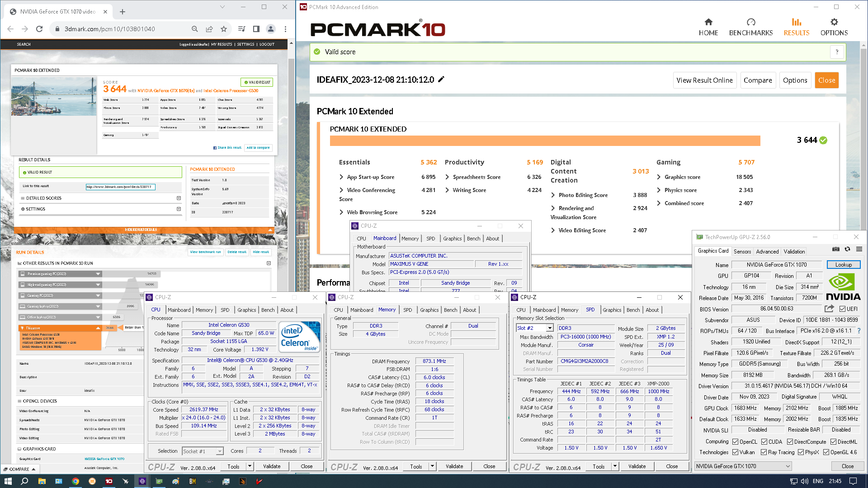The width and height of the screenshot is (868, 488).
Task: Click Validate in the CPU-Z CPU window
Action: pyautogui.click(x=272, y=466)
